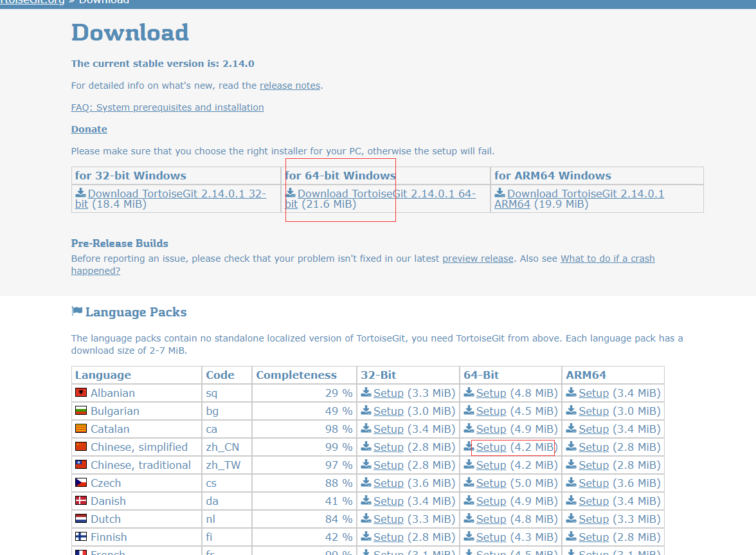Screen dimensions: 756x555
Task: Click the Albanian flag icon
Action: (x=81, y=392)
